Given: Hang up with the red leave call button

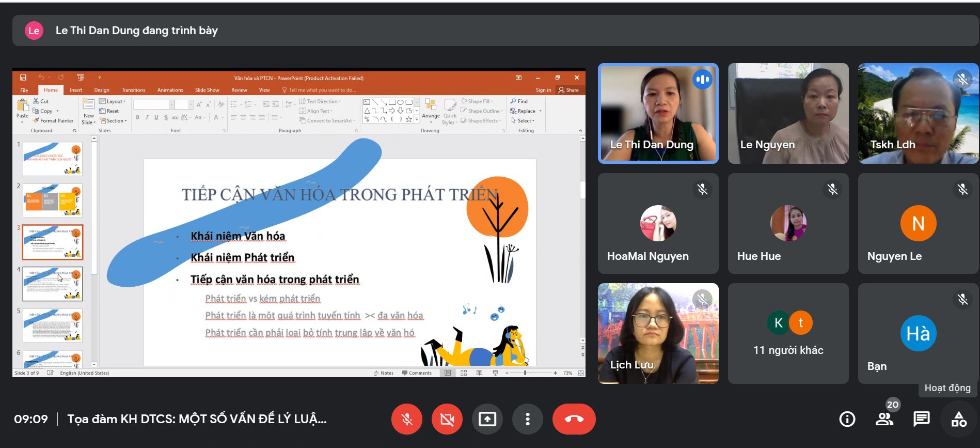Looking at the screenshot, I should click(x=574, y=419).
